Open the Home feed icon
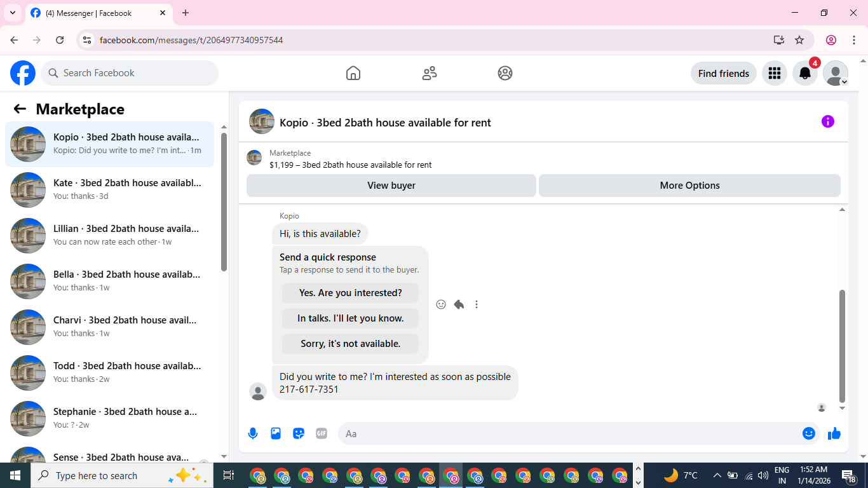 click(353, 73)
